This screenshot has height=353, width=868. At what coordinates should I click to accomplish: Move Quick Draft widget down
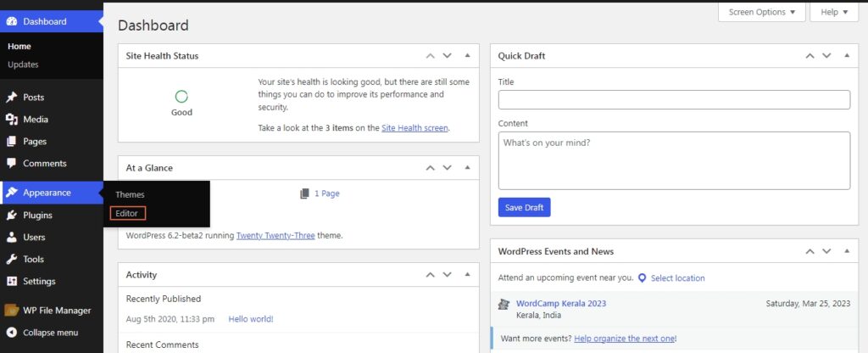[x=826, y=56]
